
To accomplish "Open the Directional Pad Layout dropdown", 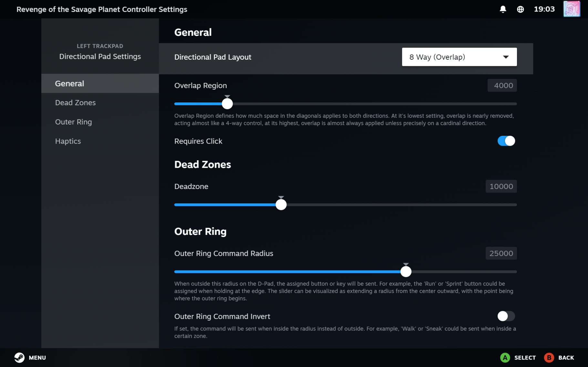I will [459, 57].
